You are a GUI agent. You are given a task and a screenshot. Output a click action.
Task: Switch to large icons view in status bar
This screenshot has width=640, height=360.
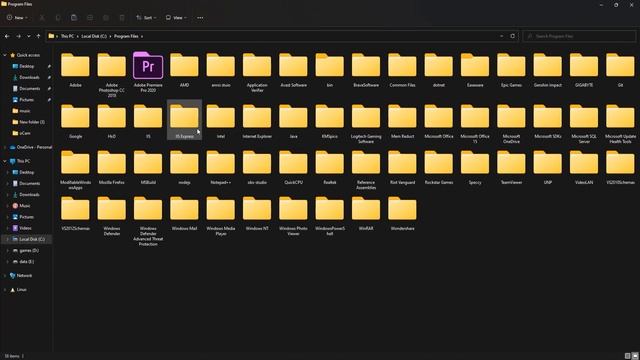click(x=635, y=356)
